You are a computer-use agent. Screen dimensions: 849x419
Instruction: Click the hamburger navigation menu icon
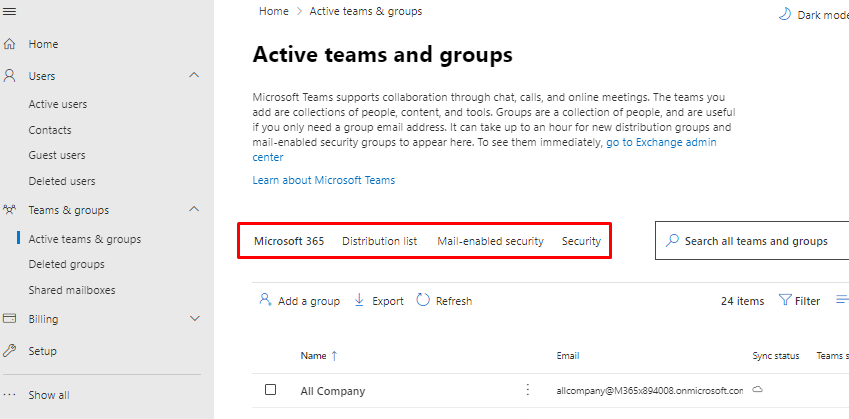[x=10, y=10]
